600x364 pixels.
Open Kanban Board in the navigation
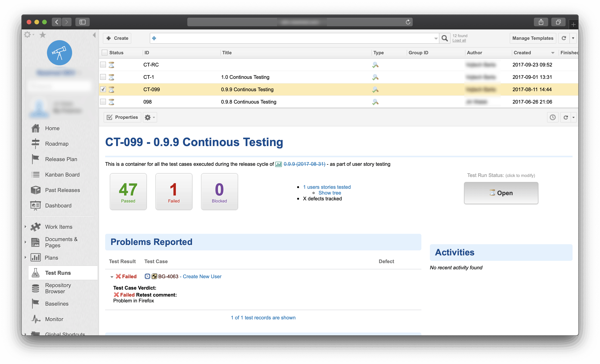62,174
